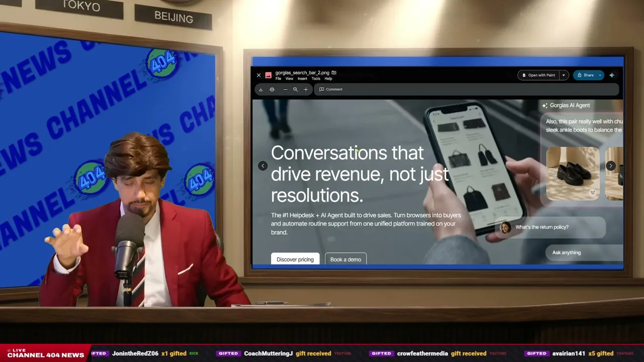Zoom out with the minus icon
This screenshot has width=644, height=362.
coord(285,89)
